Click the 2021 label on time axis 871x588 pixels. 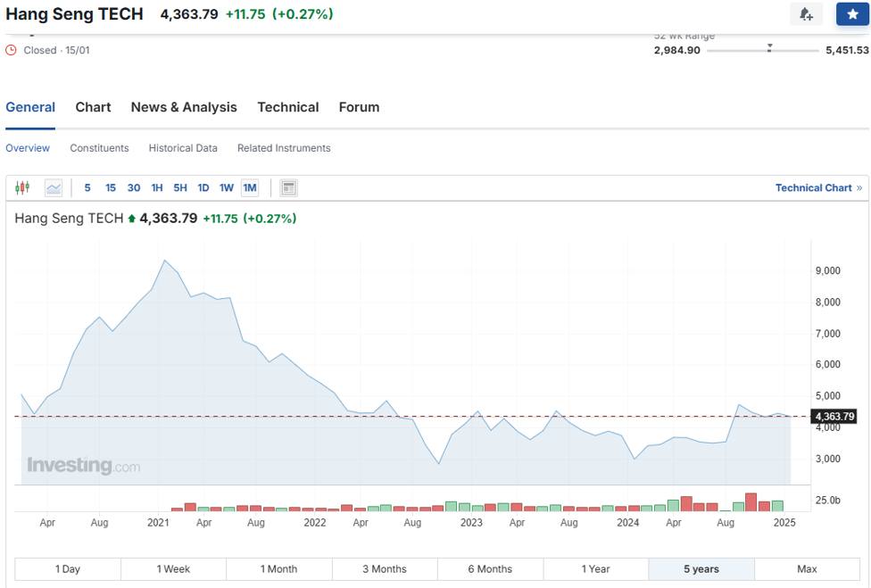click(158, 523)
